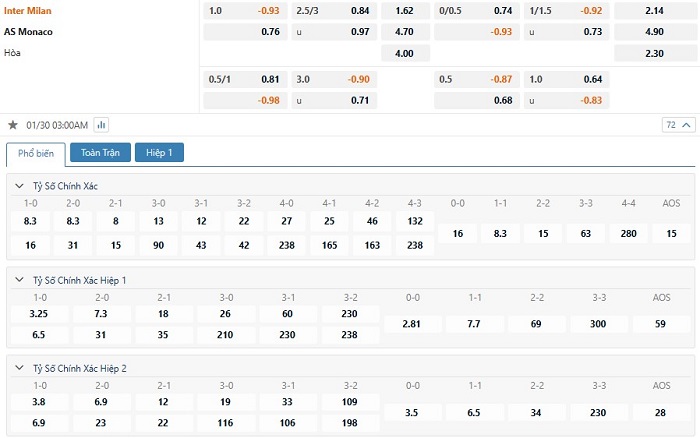This screenshot has height=438, width=700.
Task: Click the Inter Milan team name
Action: [28, 11]
